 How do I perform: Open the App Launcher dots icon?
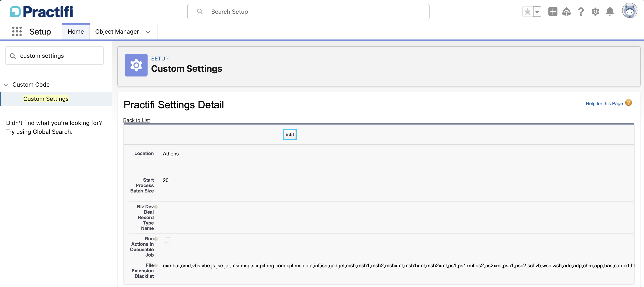[x=17, y=31]
